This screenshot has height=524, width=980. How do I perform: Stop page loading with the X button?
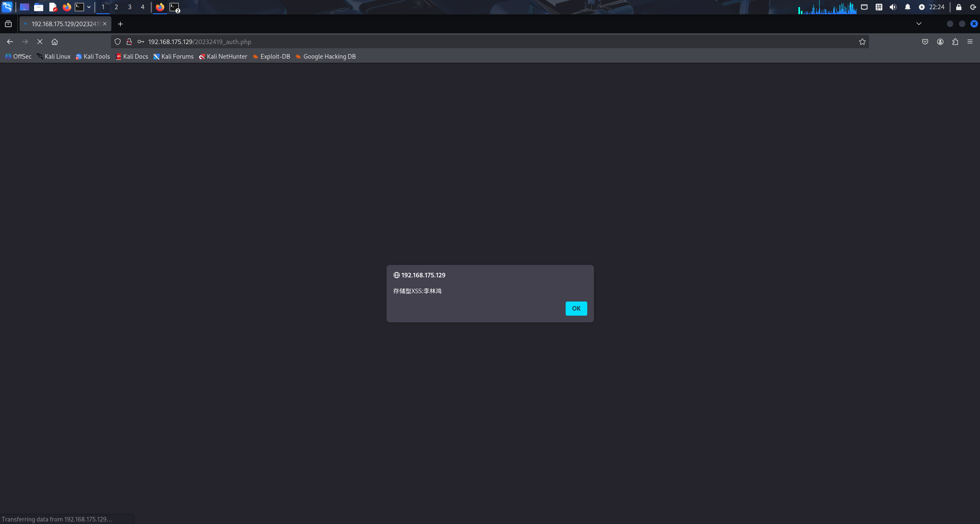[x=40, y=42]
